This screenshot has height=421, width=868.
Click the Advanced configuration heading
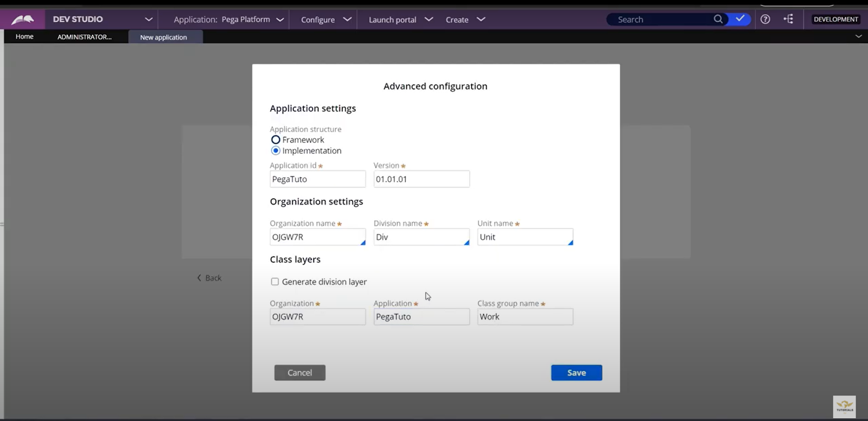436,86
